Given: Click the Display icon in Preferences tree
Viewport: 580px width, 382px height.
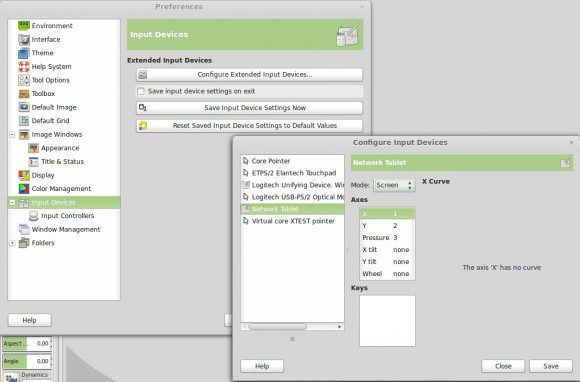Looking at the screenshot, I should [24, 175].
